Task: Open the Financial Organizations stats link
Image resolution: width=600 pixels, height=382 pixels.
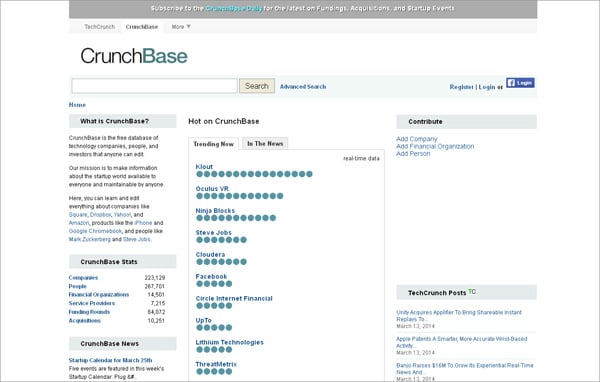Action: coord(99,295)
